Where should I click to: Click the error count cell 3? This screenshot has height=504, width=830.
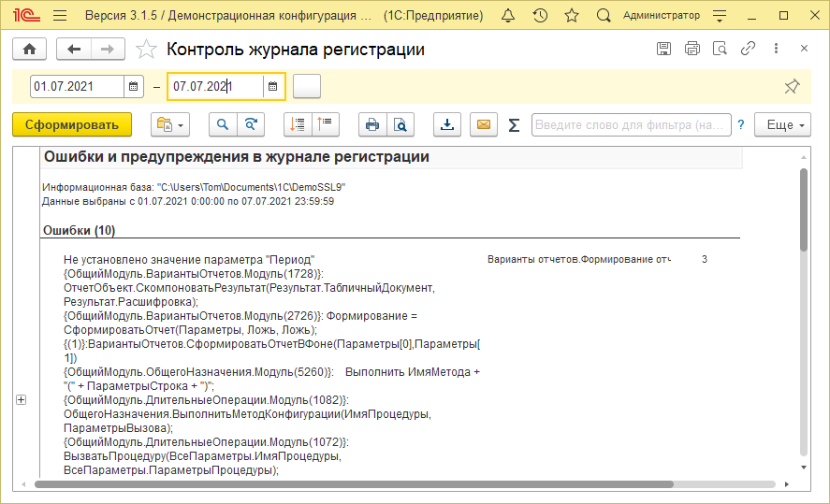point(705,260)
